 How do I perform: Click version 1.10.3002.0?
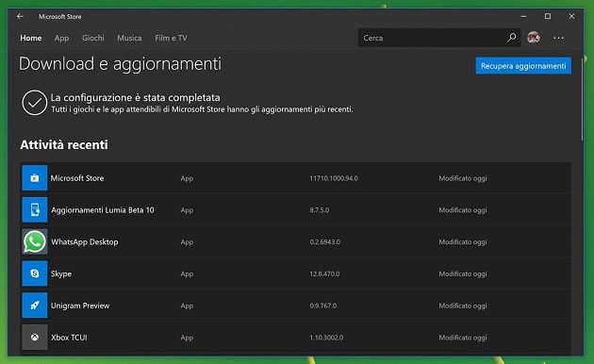click(x=326, y=337)
